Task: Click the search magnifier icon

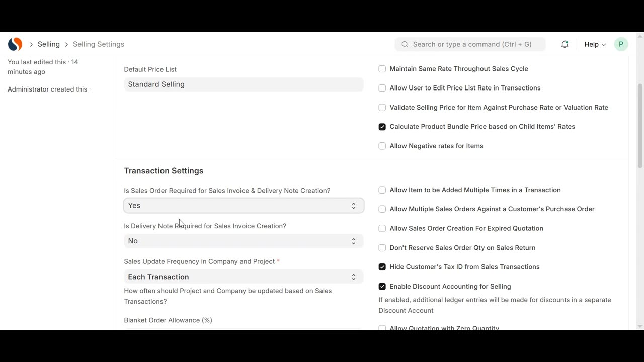Action: (x=405, y=44)
